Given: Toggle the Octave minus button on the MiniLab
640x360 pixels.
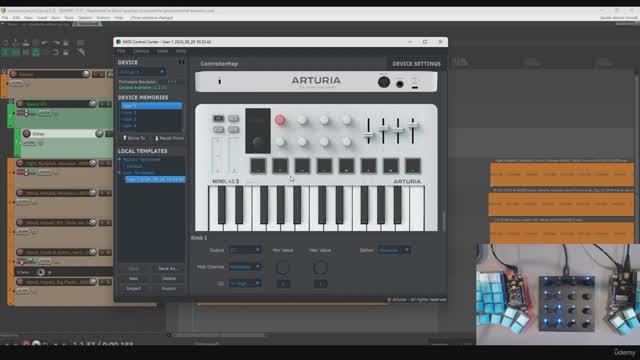Looking at the screenshot, I should [x=218, y=129].
